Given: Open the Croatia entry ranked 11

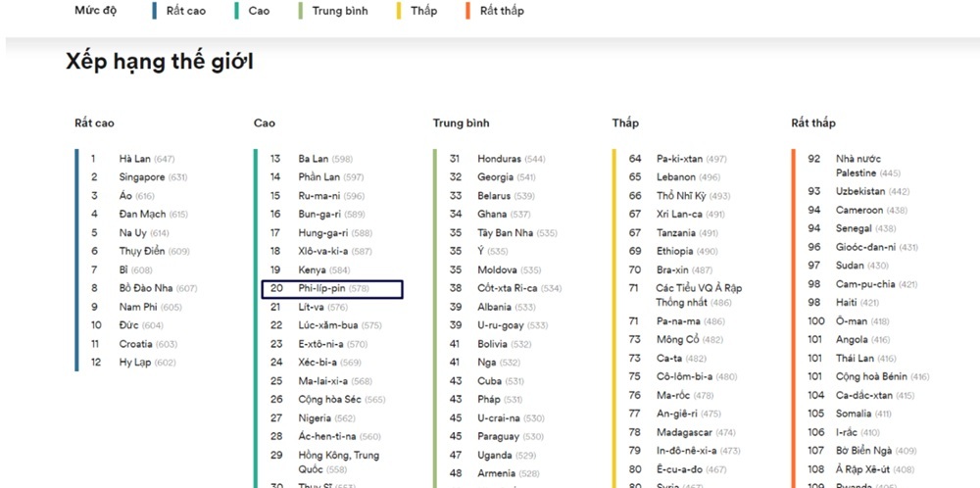Looking at the screenshot, I should [x=135, y=344].
